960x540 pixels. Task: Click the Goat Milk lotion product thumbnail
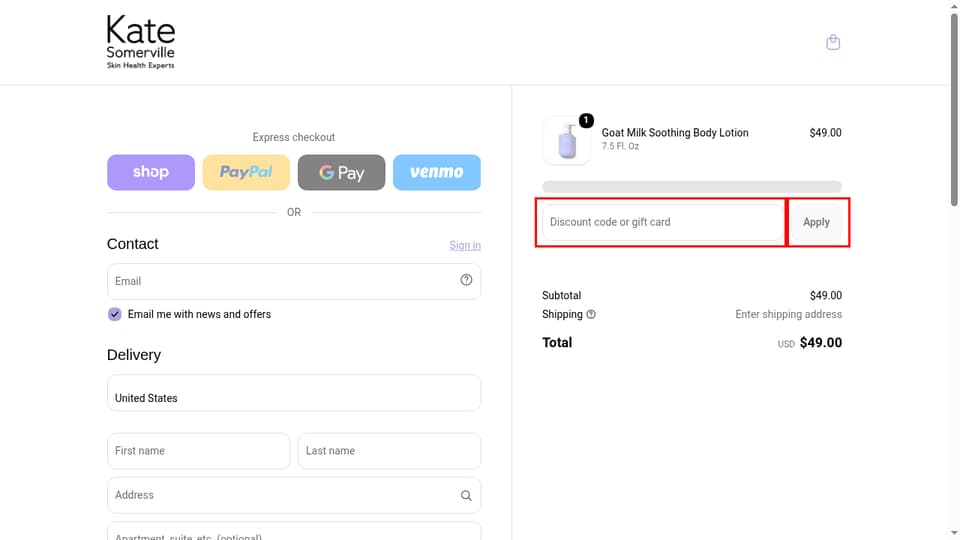click(567, 140)
